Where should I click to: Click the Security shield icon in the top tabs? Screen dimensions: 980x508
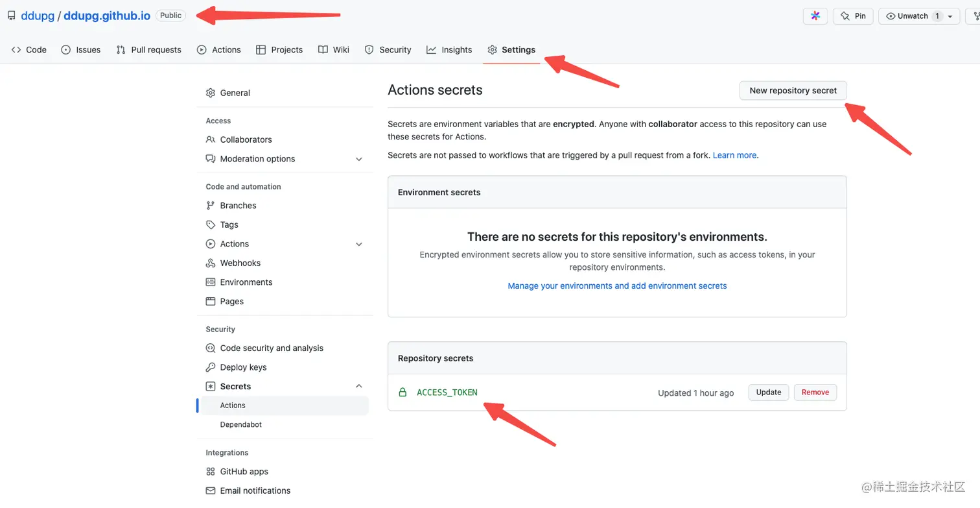point(369,50)
